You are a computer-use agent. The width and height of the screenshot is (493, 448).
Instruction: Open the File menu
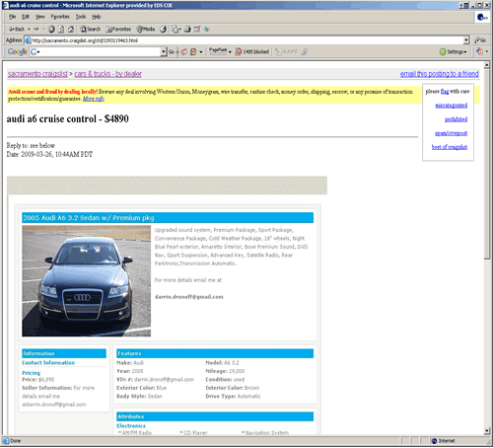click(x=13, y=17)
